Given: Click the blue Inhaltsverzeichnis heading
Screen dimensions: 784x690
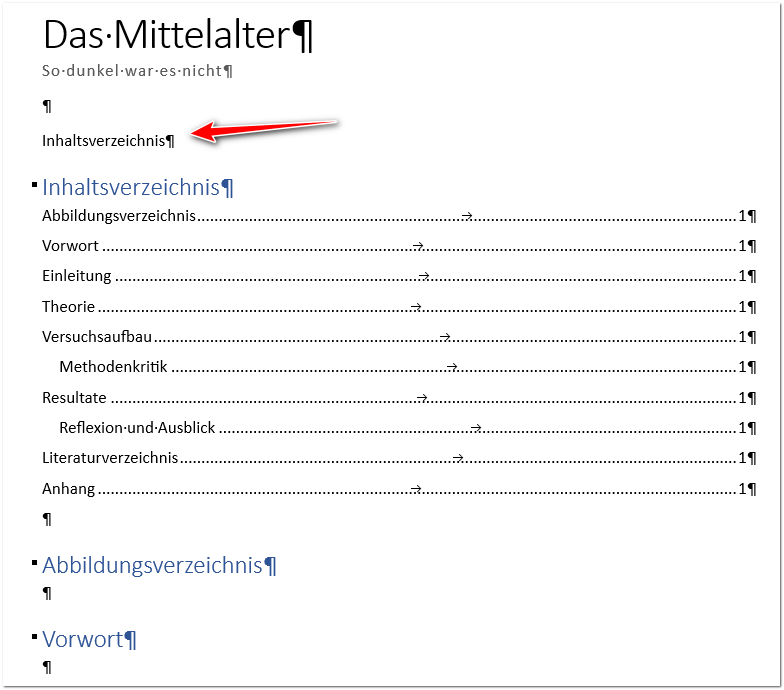Looking at the screenshot, I should (x=130, y=187).
